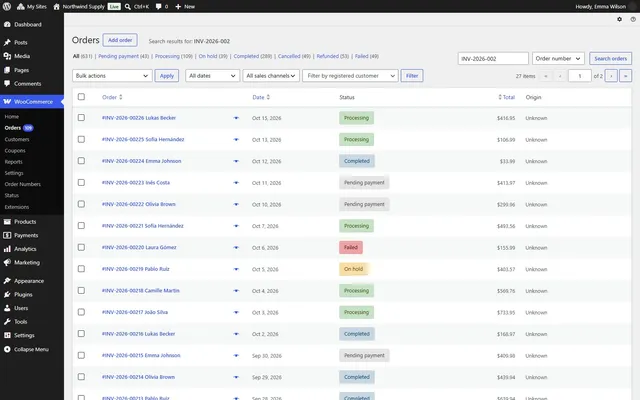Open order #INV-2026-00218 Camille Martin
This screenshot has height=400, width=640.
coord(141,291)
